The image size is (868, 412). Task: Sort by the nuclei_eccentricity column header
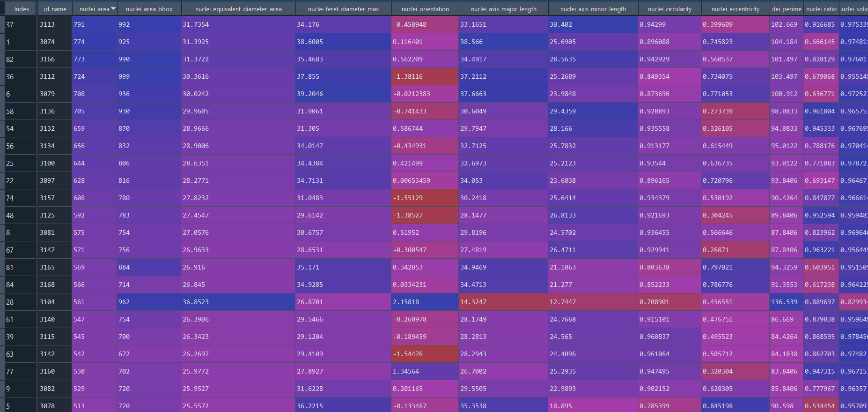[735, 9]
